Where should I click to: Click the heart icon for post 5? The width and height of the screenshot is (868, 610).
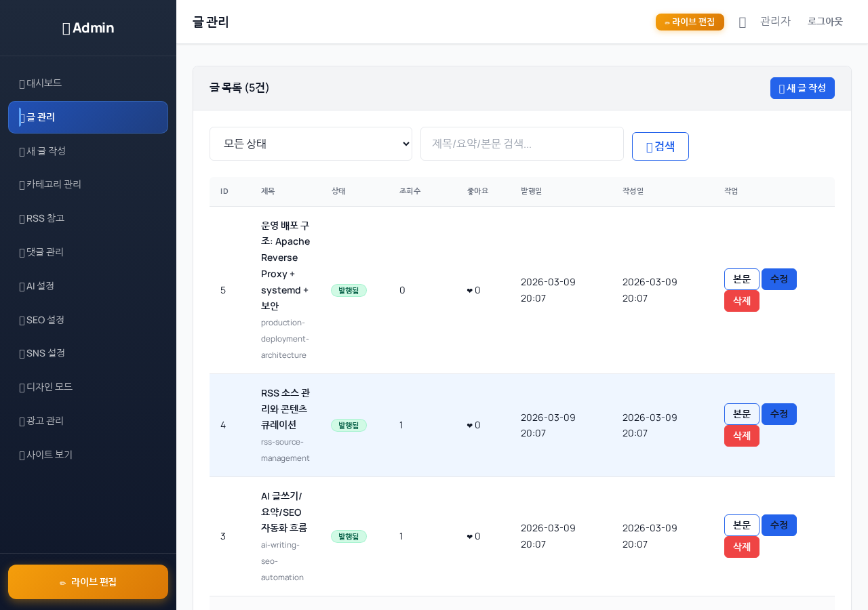[x=469, y=291]
